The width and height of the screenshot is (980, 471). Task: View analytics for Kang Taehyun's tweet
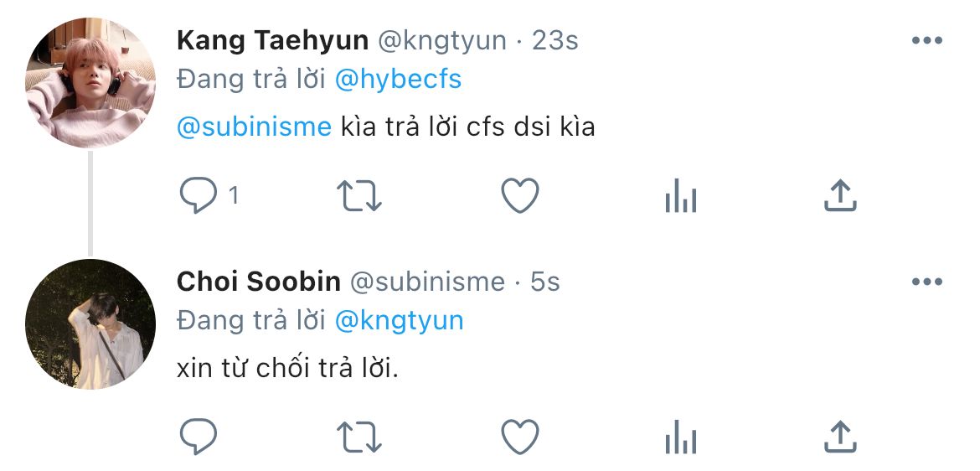click(680, 197)
